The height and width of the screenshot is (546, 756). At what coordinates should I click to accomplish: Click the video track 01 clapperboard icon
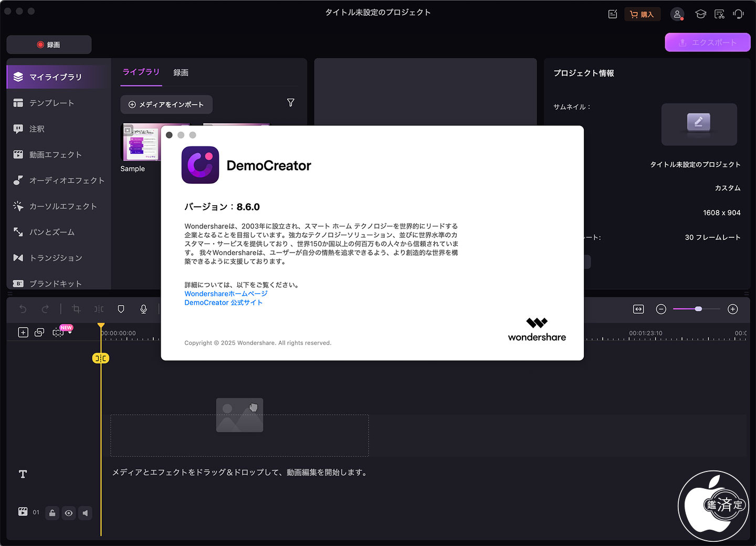click(23, 512)
